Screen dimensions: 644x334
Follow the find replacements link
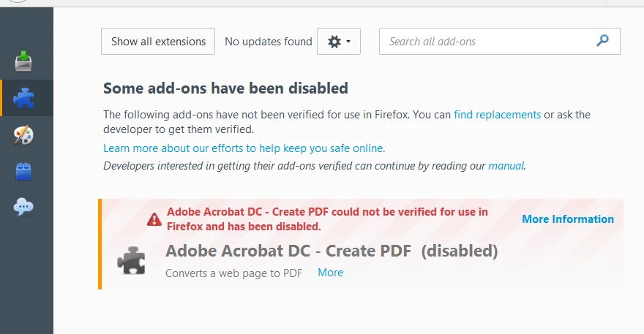(497, 115)
